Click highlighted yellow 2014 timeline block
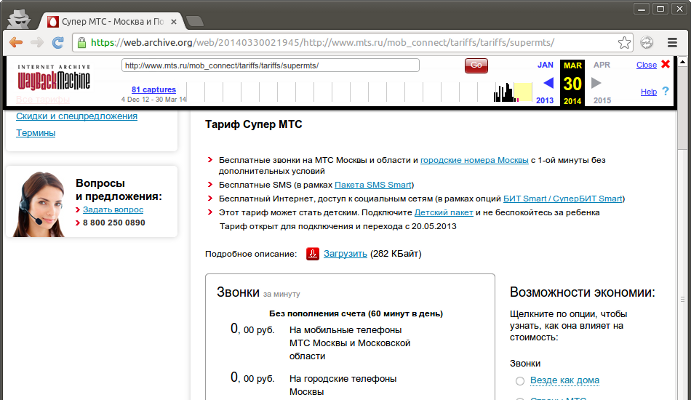Image resolution: width=691 pixels, height=400 pixels. pos(523,93)
